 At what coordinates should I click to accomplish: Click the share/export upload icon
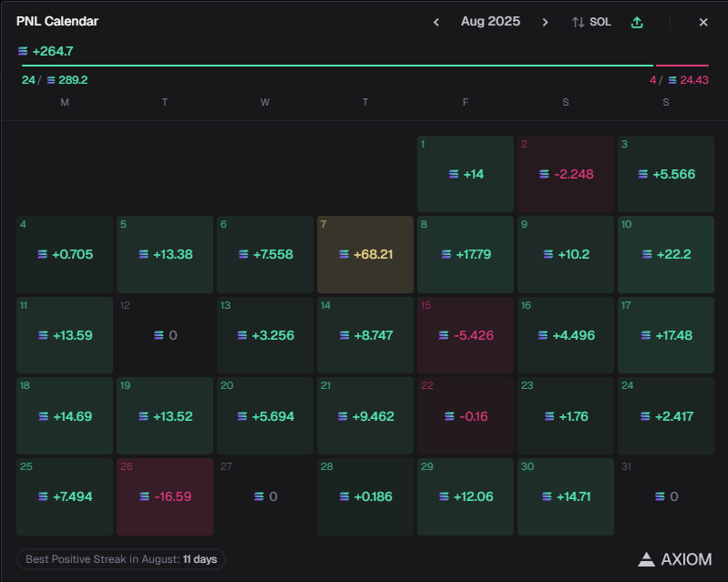[637, 22]
